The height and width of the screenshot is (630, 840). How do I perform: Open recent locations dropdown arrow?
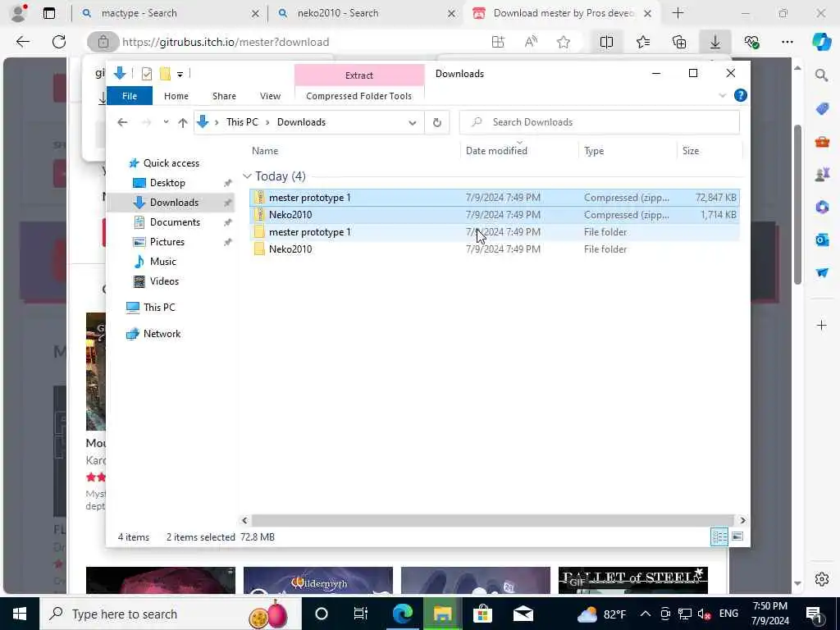coord(166,122)
